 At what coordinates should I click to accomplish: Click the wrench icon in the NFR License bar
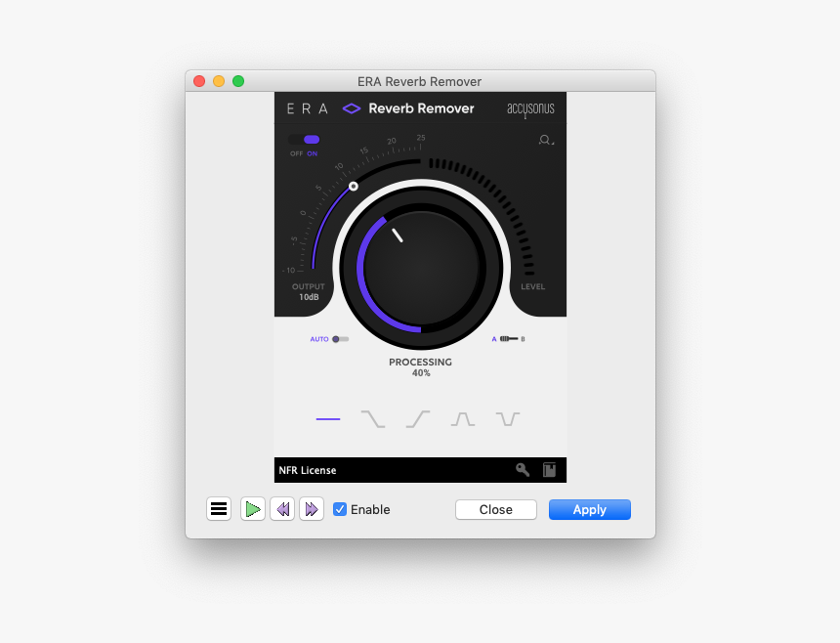(523, 470)
